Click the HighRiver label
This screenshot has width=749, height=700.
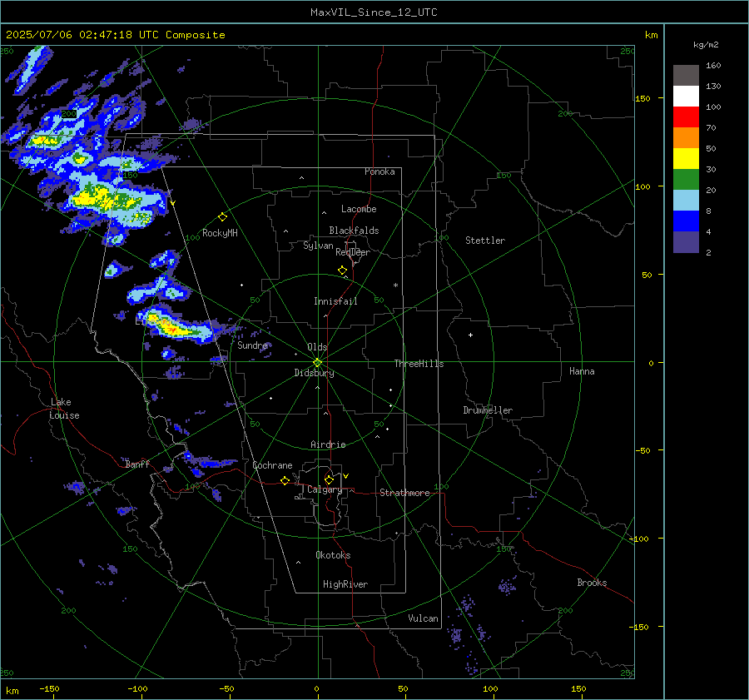[345, 584]
